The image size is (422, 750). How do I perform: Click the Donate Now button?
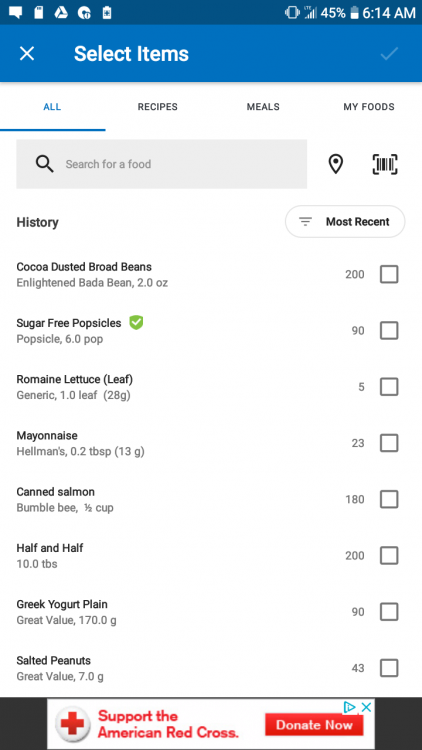coord(314,725)
